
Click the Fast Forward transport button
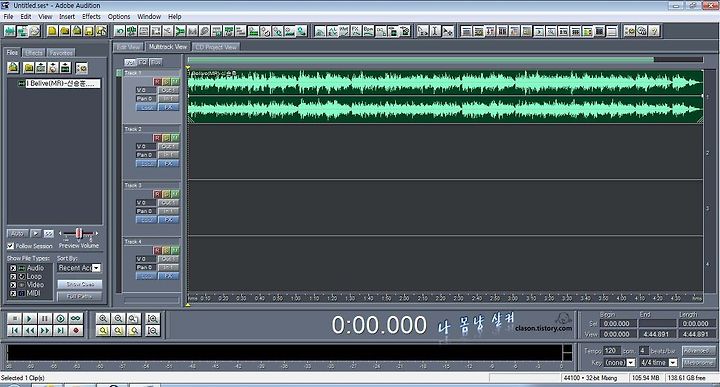[45, 331]
